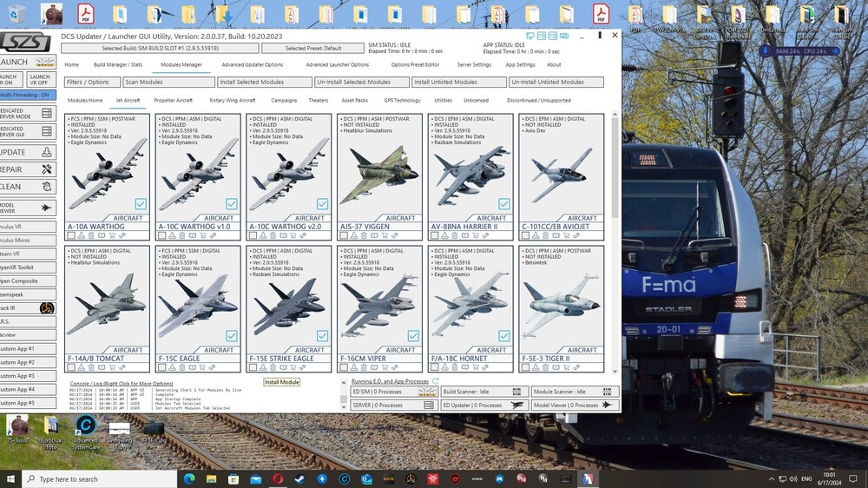
Task: Toggle the A-10A WARTHOG selection checkmark
Action: (x=141, y=204)
